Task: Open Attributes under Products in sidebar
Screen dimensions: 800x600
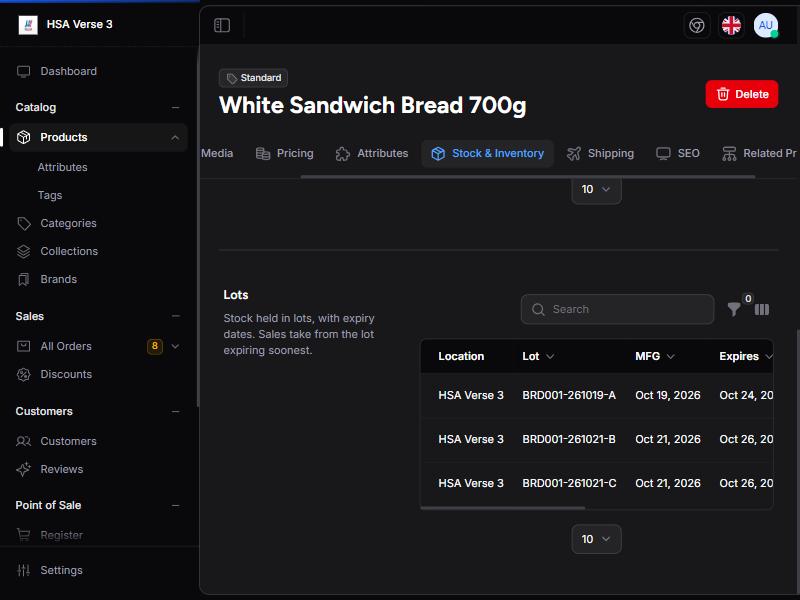Action: (62, 167)
